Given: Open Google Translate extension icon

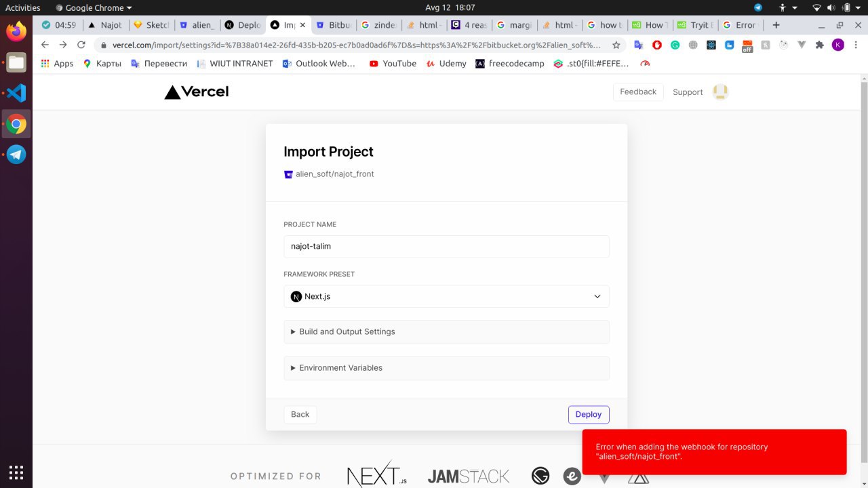Looking at the screenshot, I should point(639,45).
